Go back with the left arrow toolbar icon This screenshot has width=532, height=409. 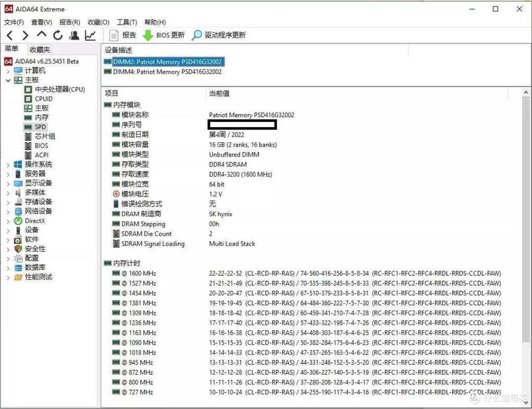(x=10, y=35)
